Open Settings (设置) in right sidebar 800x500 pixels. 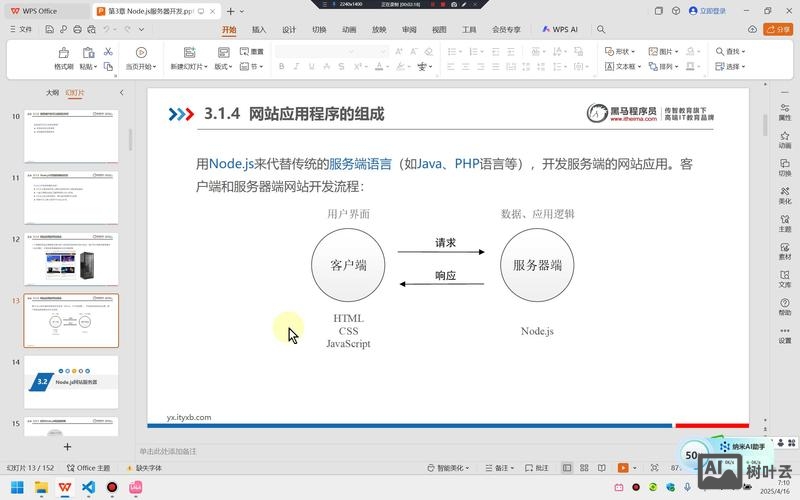(x=785, y=335)
